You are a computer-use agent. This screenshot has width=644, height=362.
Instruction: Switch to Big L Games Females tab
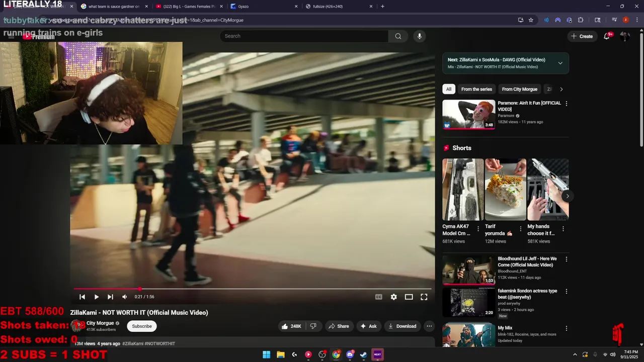click(189, 7)
